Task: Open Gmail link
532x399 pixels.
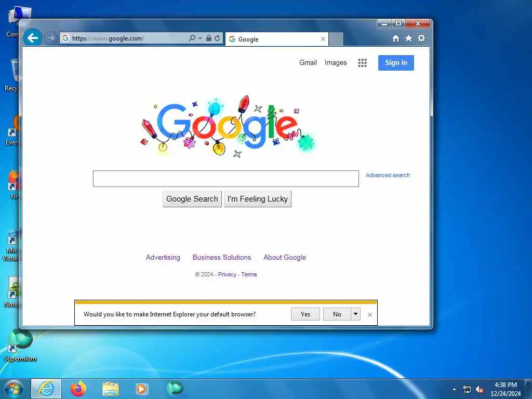Action: (x=308, y=62)
